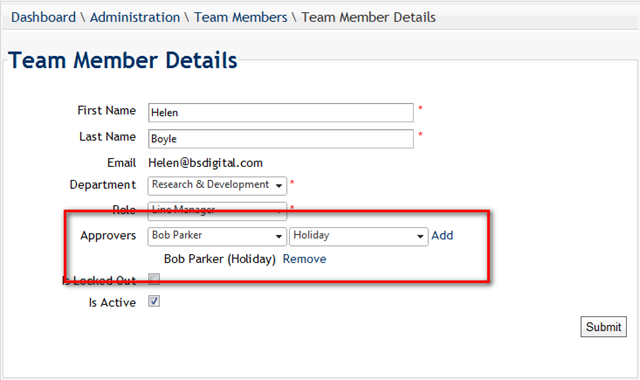640x380 pixels.
Task: Expand the Bob Parker approver dropdown
Action: click(217, 236)
